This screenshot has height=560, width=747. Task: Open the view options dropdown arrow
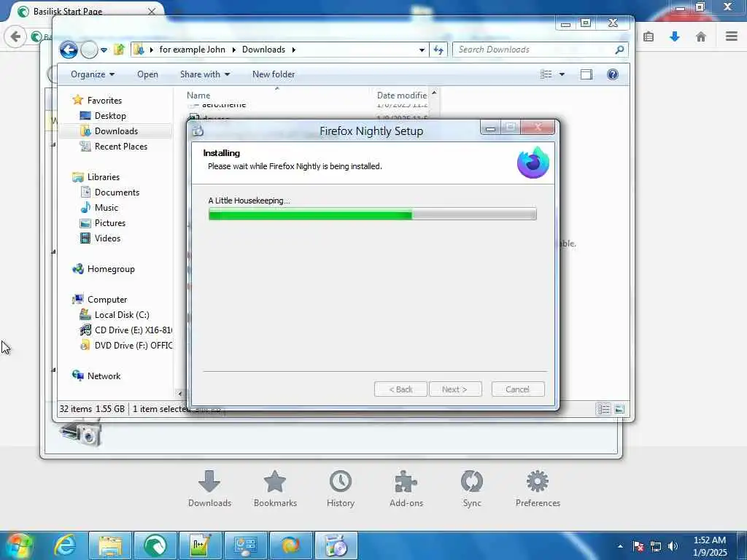tap(562, 74)
